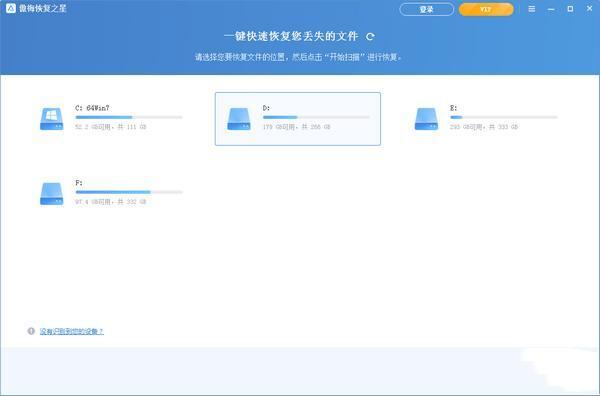Click the D: drive free space text
The width and height of the screenshot is (600, 396).
click(297, 127)
